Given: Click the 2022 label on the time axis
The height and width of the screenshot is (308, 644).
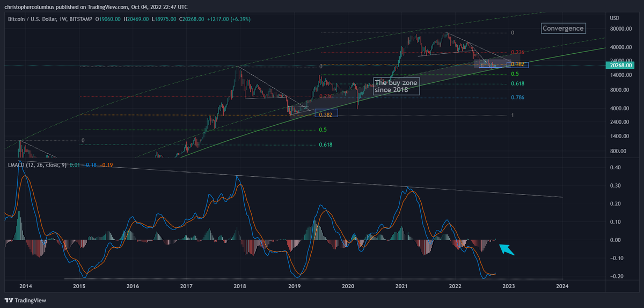Looking at the screenshot, I should coord(455,286).
